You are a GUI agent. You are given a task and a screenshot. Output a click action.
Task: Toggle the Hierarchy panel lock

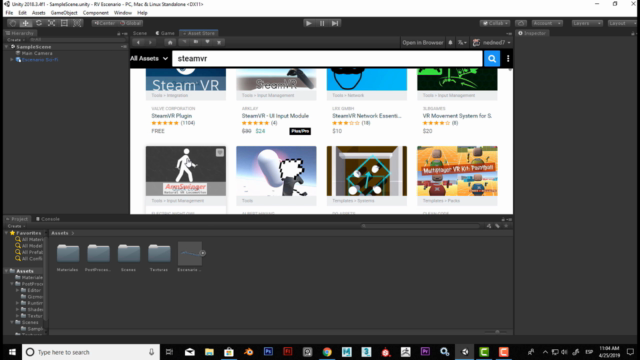119,33
